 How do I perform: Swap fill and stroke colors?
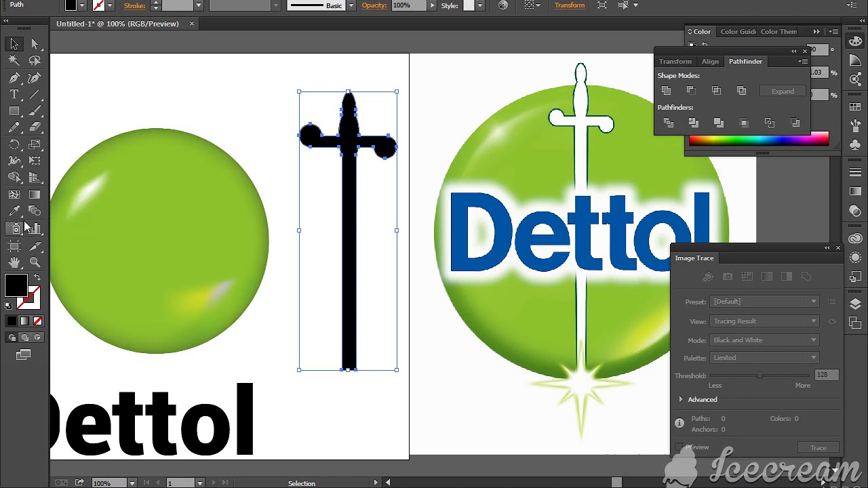click(37, 278)
